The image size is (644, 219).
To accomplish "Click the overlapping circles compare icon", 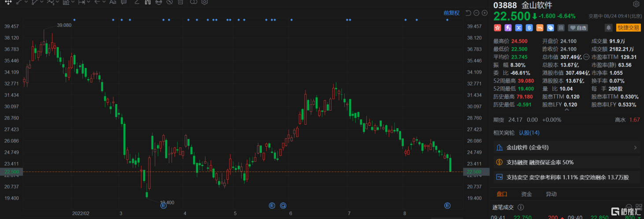I will tap(194, 2).
